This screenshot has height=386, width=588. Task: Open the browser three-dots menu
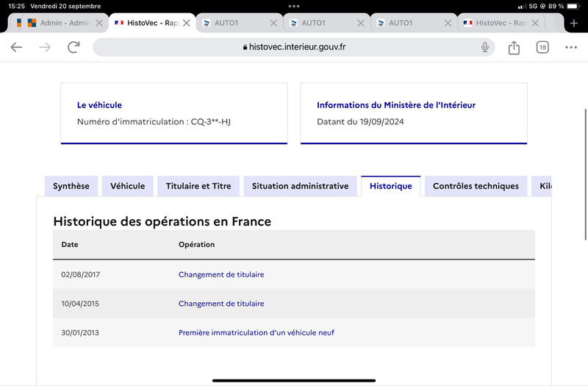pyautogui.click(x=571, y=47)
